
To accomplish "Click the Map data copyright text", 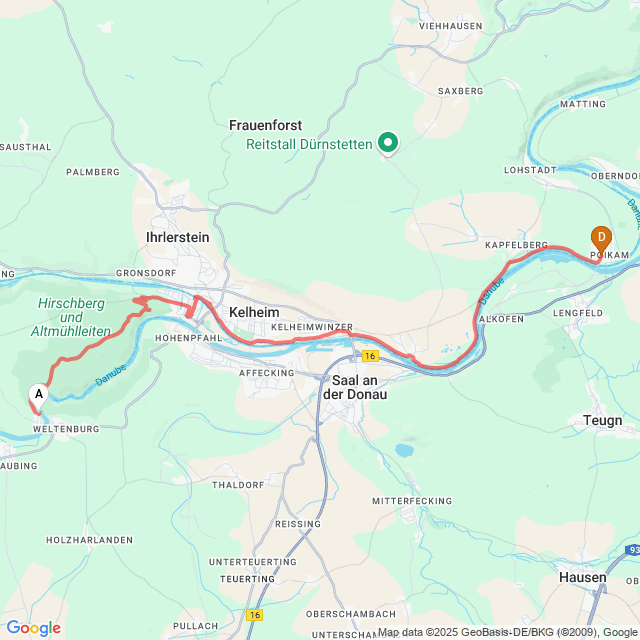I will point(509,633).
